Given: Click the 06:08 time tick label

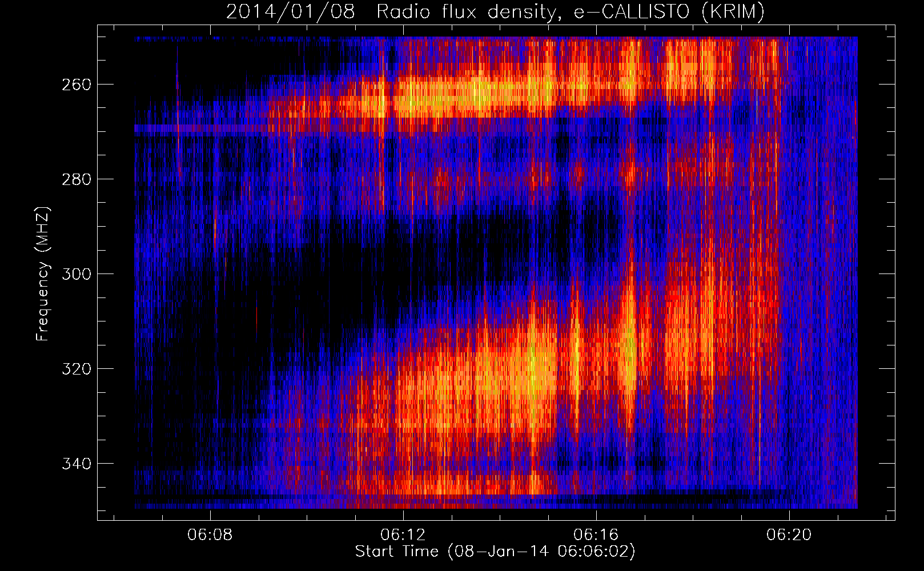Looking at the screenshot, I should 210,535.
